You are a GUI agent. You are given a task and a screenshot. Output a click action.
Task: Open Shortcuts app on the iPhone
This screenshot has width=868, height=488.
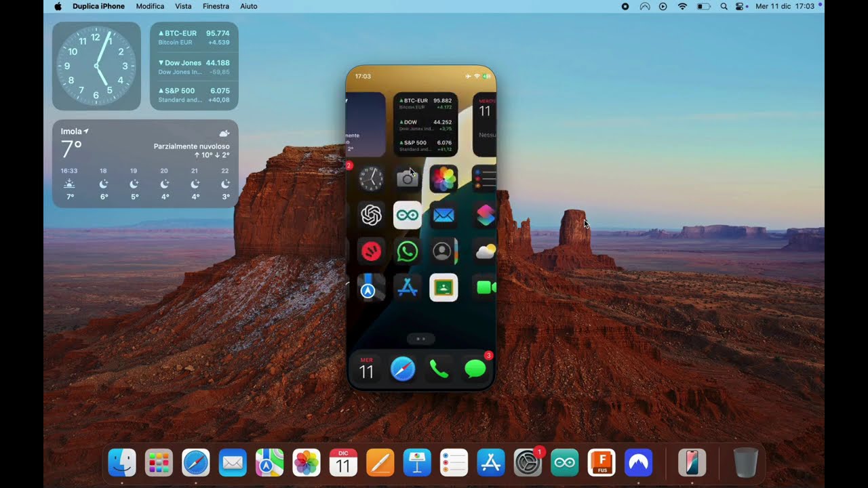[484, 215]
